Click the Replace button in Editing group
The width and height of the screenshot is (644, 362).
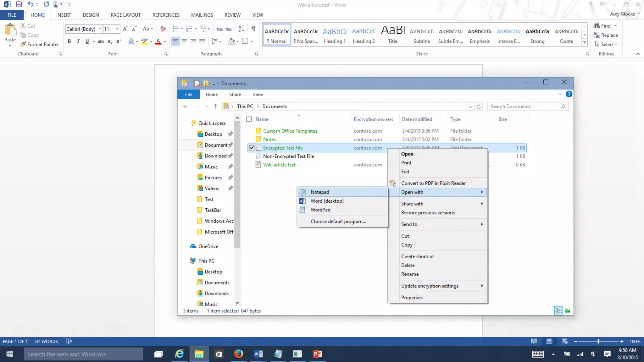(606, 35)
